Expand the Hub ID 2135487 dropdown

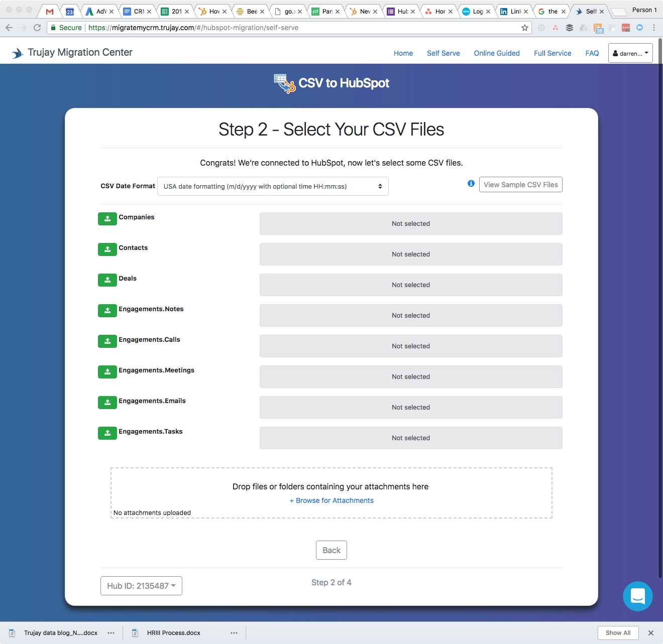141,586
